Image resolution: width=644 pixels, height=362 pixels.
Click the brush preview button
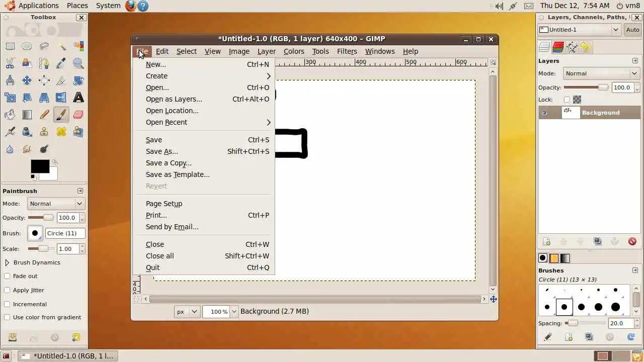pos(35,233)
